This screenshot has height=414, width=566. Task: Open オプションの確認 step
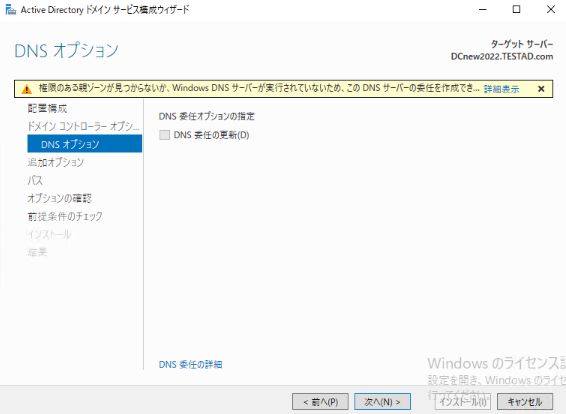tap(60, 198)
